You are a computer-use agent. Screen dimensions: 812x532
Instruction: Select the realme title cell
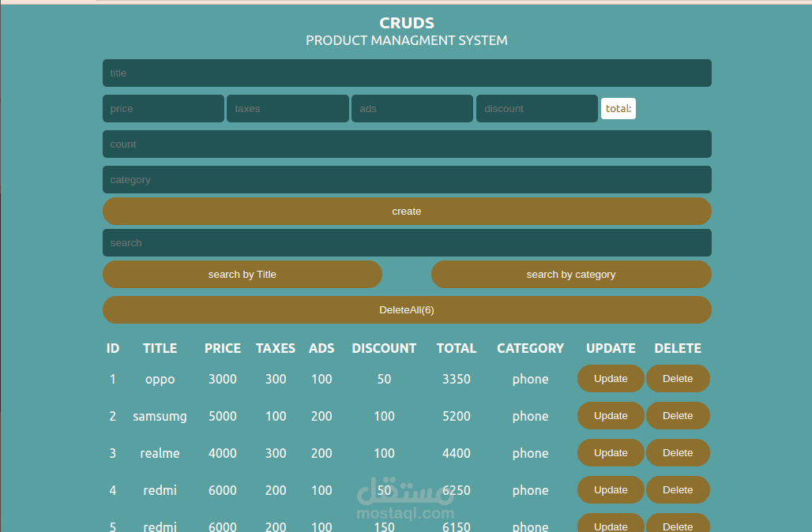coord(160,453)
